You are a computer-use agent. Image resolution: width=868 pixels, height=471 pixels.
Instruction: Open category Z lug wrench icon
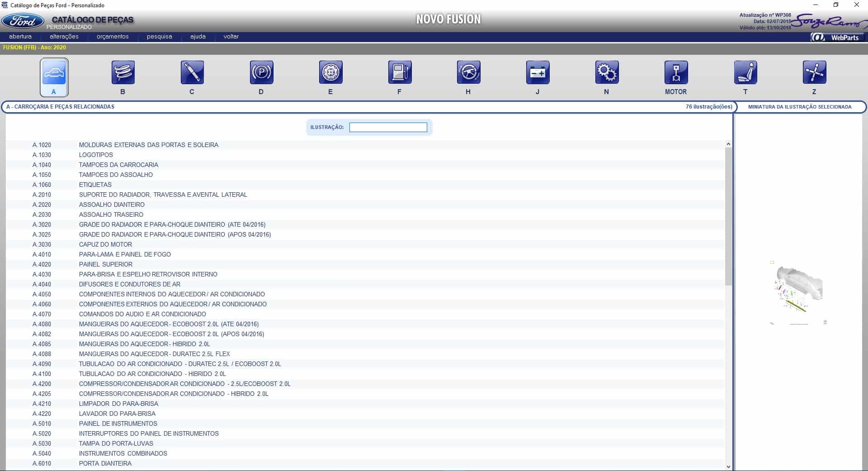814,72
